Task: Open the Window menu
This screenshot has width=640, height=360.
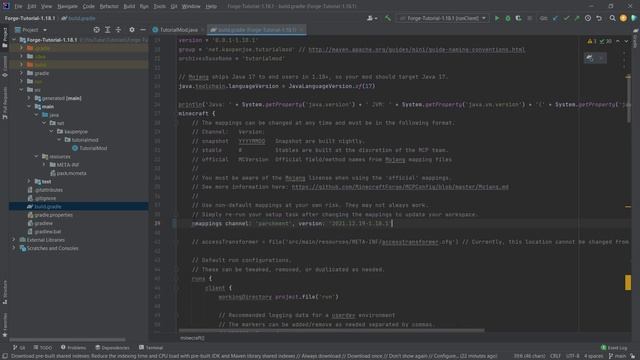Action: [x=191, y=7]
